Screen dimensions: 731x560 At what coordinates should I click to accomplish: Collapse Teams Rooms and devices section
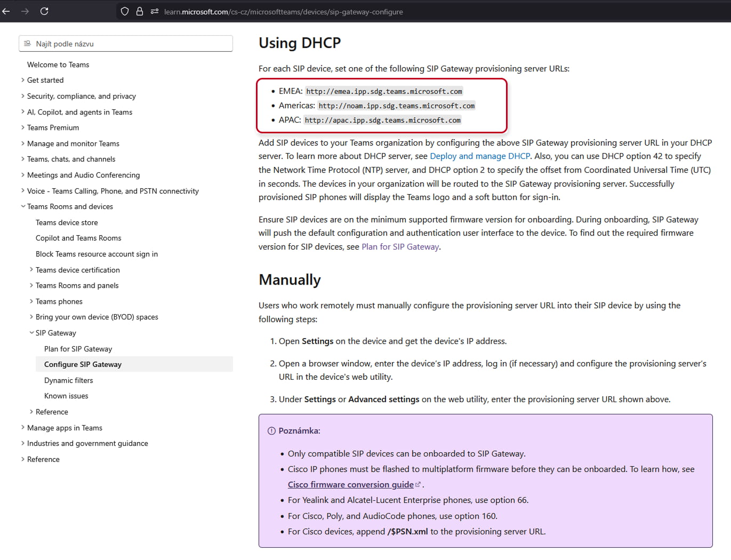(x=70, y=206)
